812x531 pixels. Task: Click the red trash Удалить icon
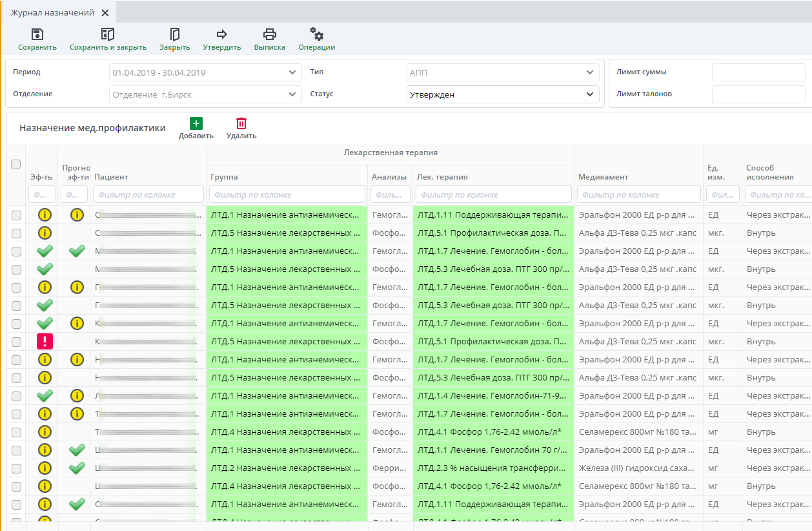(241, 123)
